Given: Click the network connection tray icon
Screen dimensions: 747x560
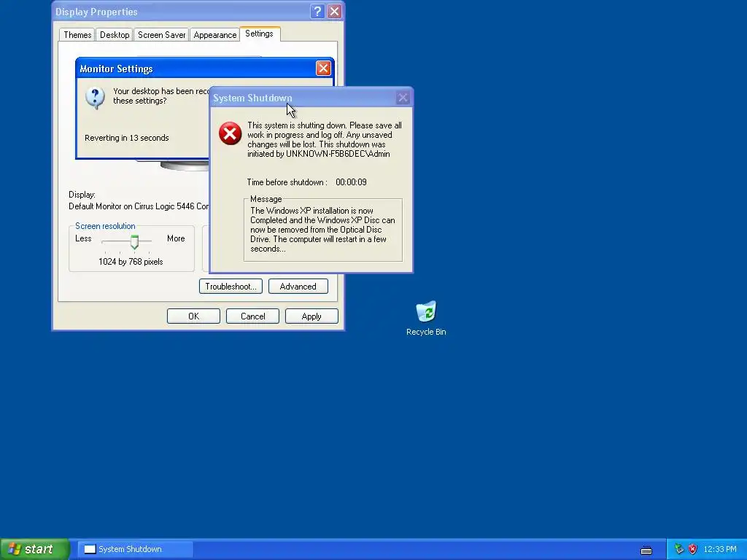Looking at the screenshot, I should click(679, 549).
